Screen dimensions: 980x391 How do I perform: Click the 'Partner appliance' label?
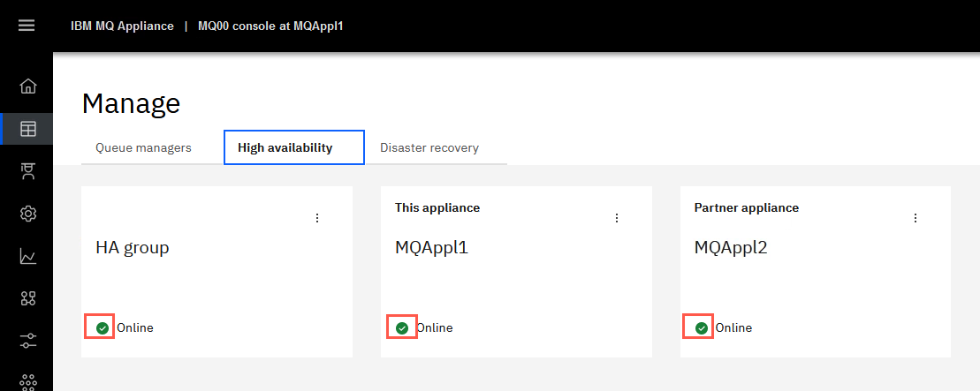(747, 208)
